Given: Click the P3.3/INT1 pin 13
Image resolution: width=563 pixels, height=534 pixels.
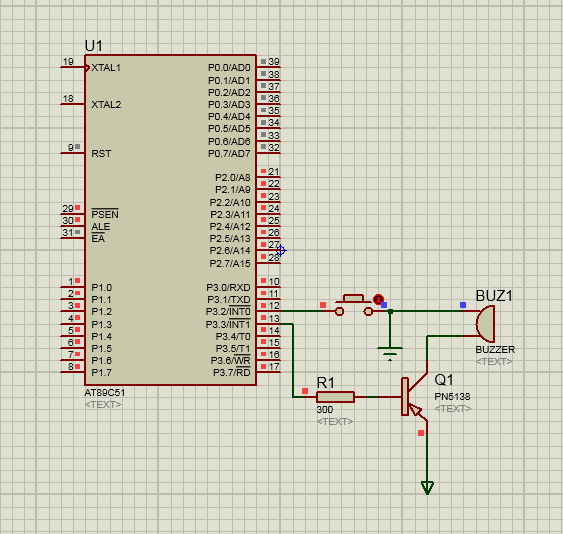Looking at the screenshot, I should click(269, 324).
